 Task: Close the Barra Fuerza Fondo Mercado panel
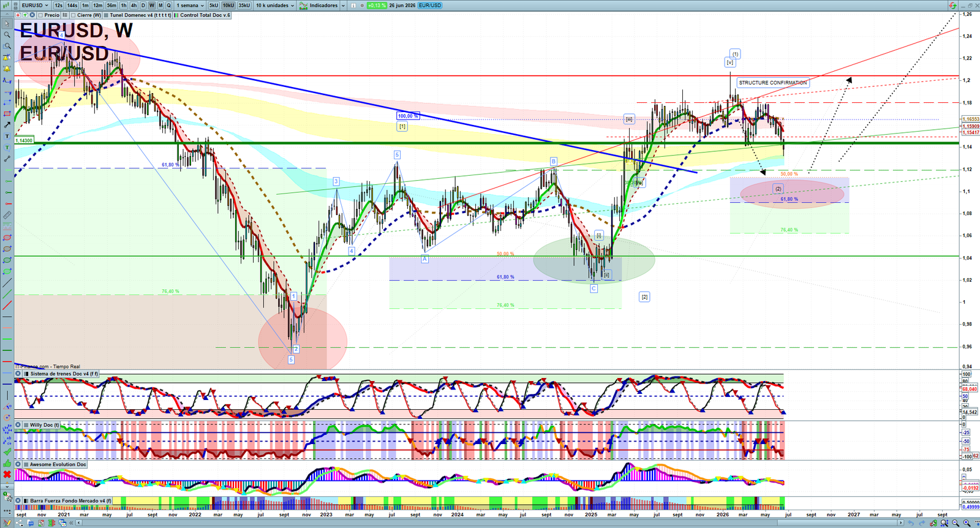click(x=18, y=500)
